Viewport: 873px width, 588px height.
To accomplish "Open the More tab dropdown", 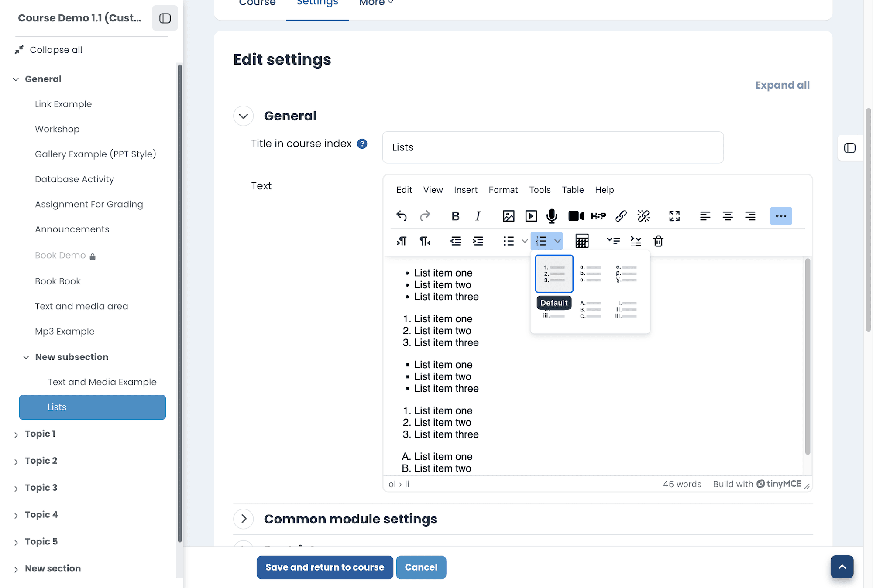I will 376,3.
